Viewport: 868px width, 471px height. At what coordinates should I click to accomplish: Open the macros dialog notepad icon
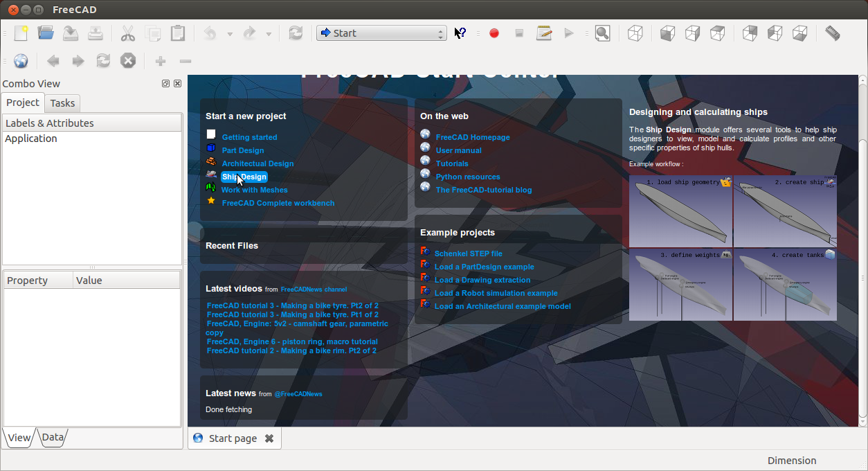tap(544, 33)
